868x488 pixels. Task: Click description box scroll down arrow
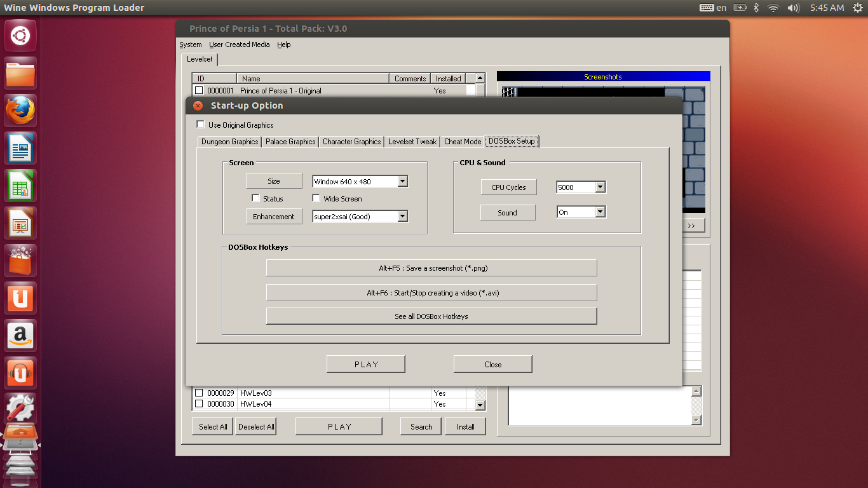pyautogui.click(x=696, y=420)
